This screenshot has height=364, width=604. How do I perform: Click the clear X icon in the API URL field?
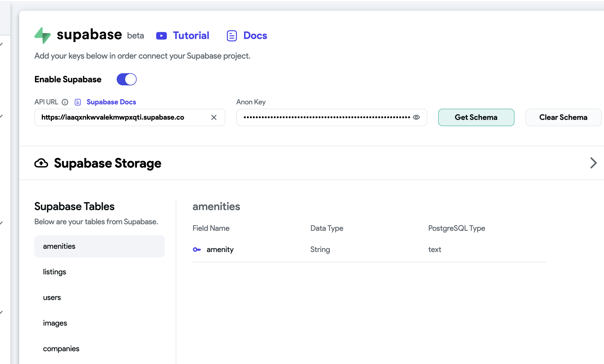click(x=214, y=117)
